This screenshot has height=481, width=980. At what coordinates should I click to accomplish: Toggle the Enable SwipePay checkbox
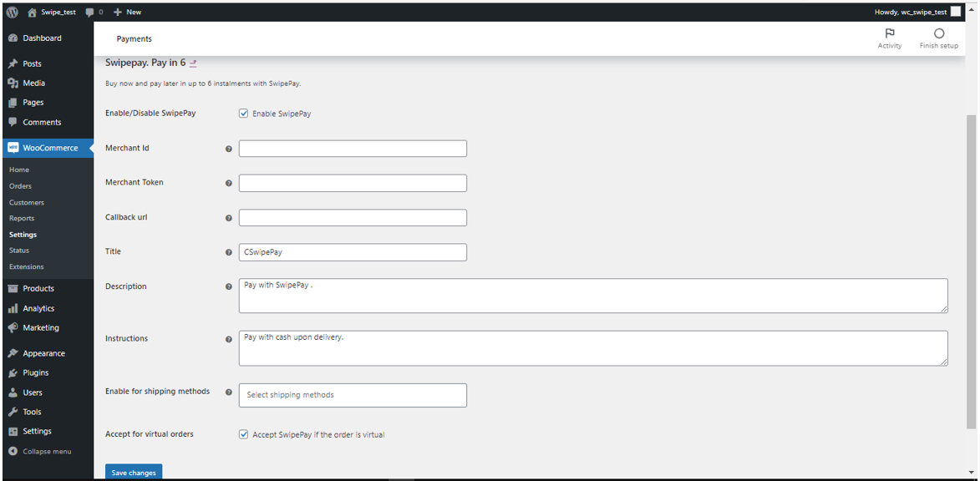(244, 114)
